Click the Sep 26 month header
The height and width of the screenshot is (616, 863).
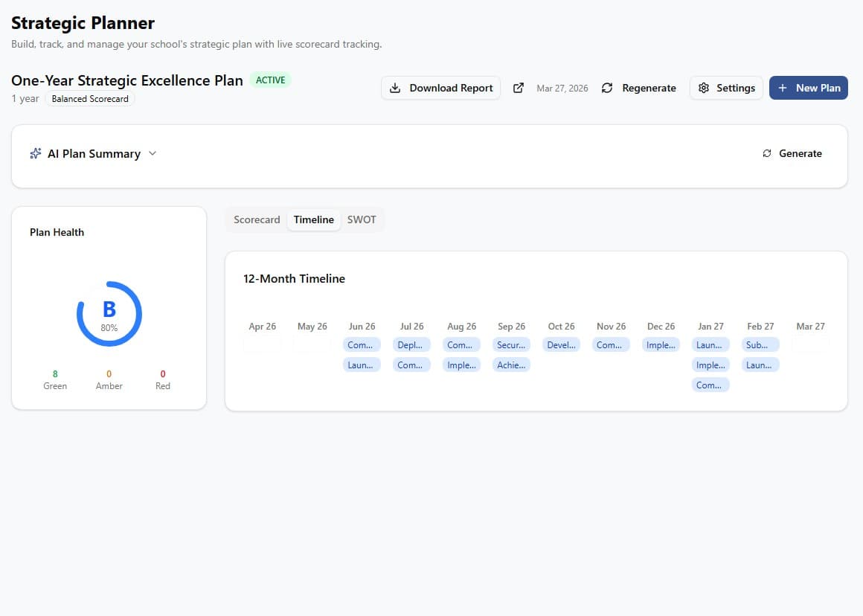point(511,327)
